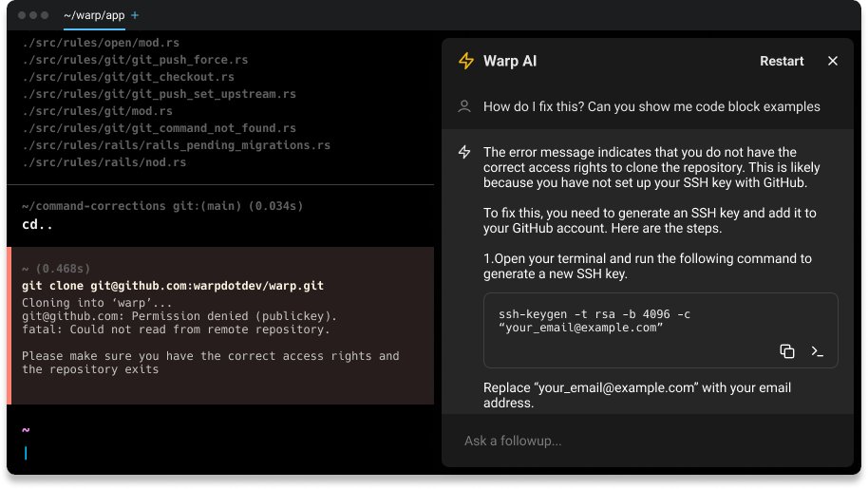
Task: Click the Cloning into 'warp' line
Action: click(97, 303)
